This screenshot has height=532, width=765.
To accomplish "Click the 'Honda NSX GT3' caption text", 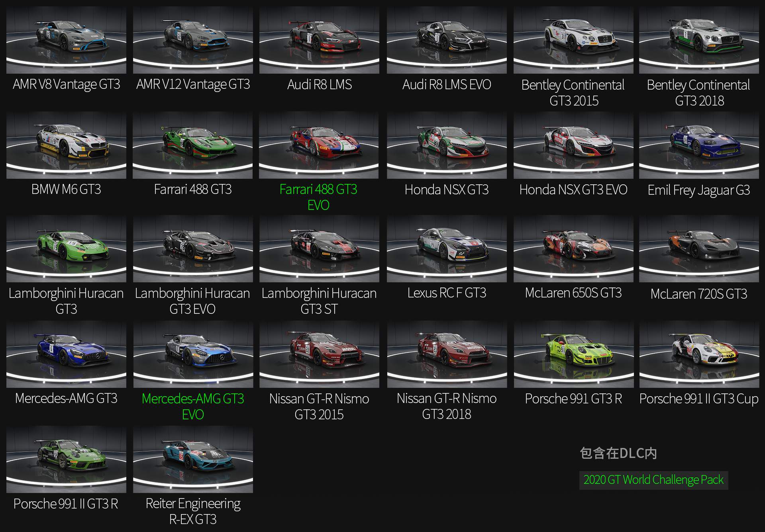I will [447, 190].
